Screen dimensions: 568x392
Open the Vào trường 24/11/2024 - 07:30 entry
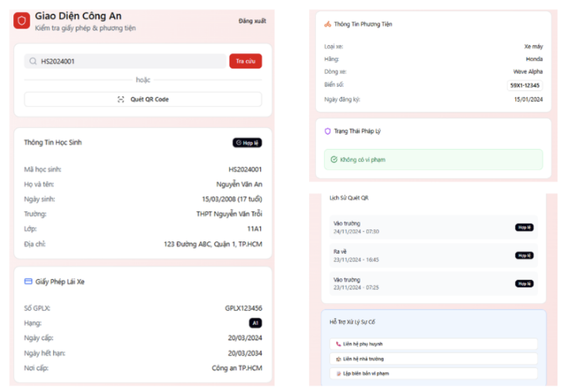click(x=433, y=227)
